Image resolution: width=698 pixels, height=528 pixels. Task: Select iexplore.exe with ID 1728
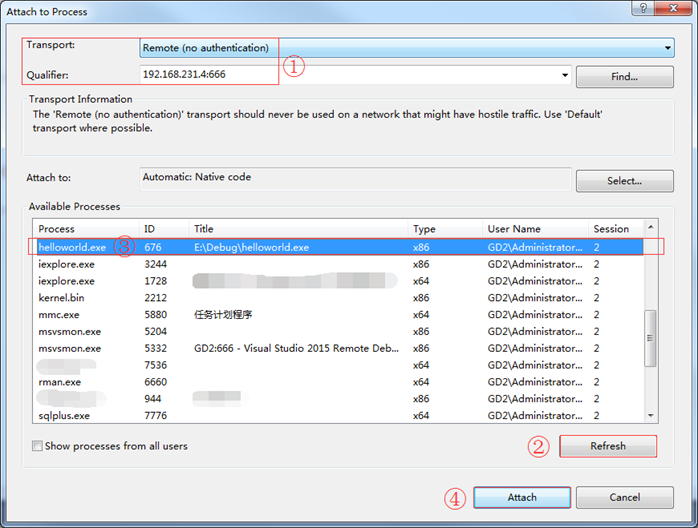(338, 281)
